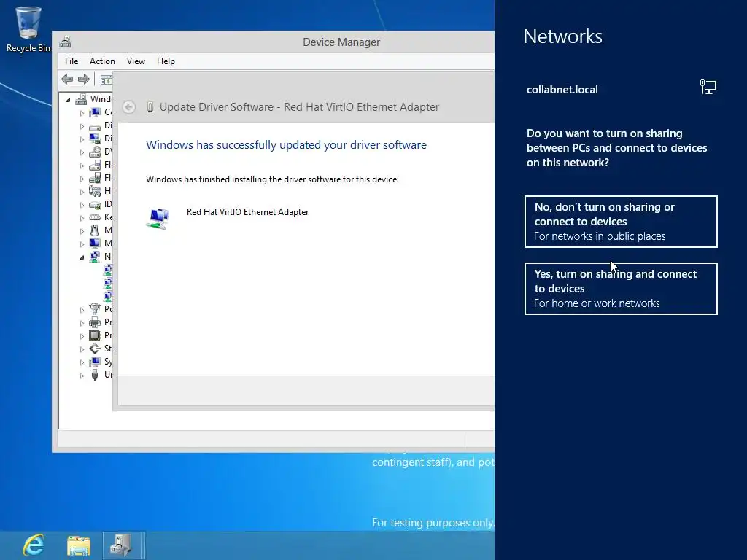Choose Yes, turn on sharing and connect
Viewport: 747px width, 560px height.
click(x=621, y=289)
